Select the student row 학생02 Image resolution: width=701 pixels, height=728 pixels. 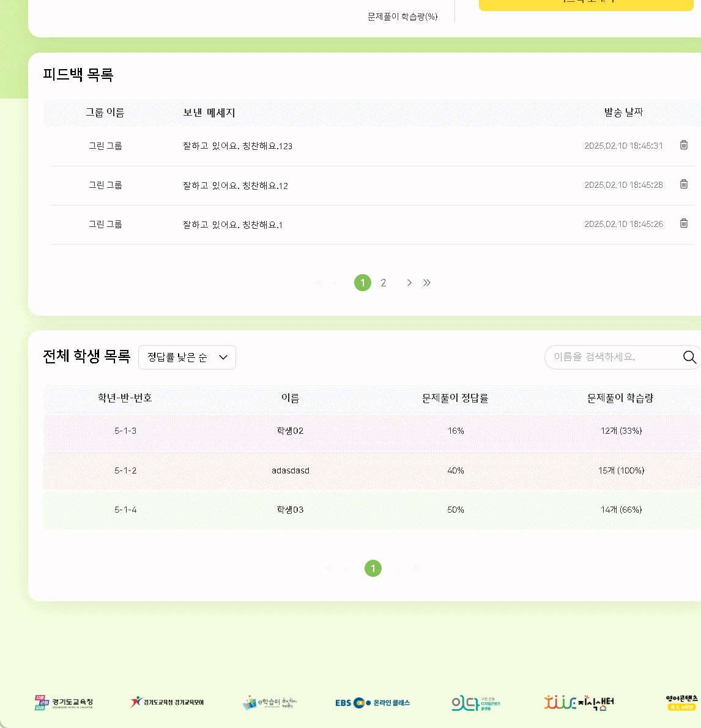pos(290,431)
